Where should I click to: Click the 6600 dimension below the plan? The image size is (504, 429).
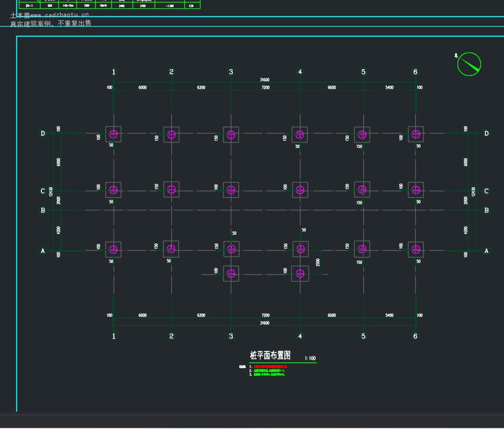pyautogui.click(x=332, y=315)
